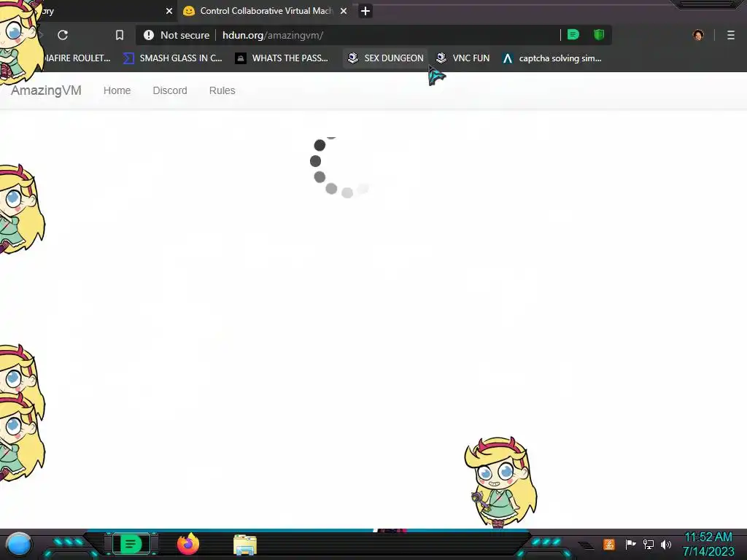747x560 pixels.
Task: Switch to the Control Collaborative Virtual Machine tab
Action: 266,11
